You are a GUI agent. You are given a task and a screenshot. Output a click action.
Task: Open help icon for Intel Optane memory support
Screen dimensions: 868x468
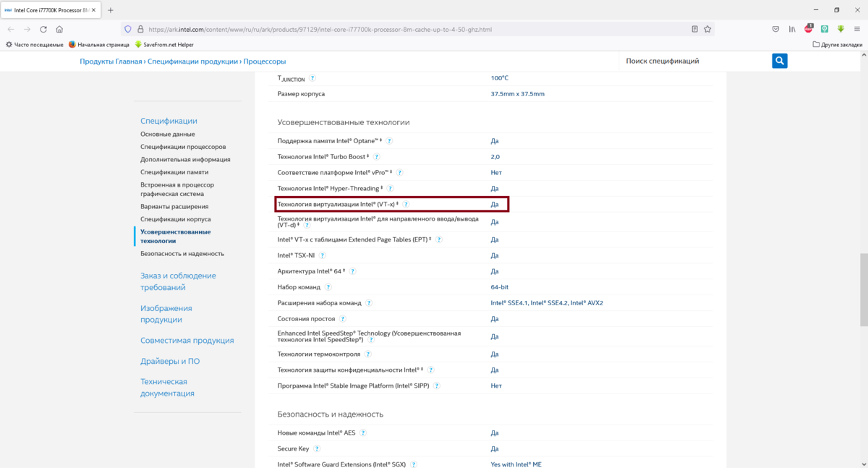[389, 141]
